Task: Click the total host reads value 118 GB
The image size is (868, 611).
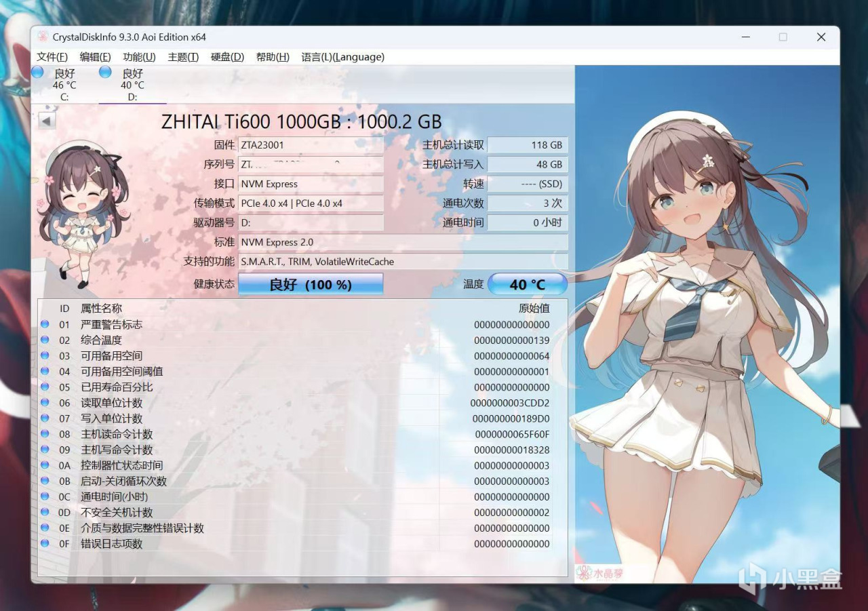Action: 528,145
